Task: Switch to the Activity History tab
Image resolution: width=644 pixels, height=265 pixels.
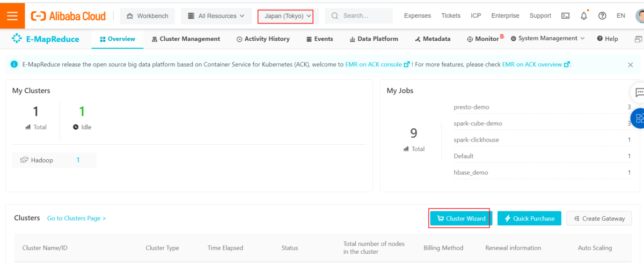Action: 263,39
